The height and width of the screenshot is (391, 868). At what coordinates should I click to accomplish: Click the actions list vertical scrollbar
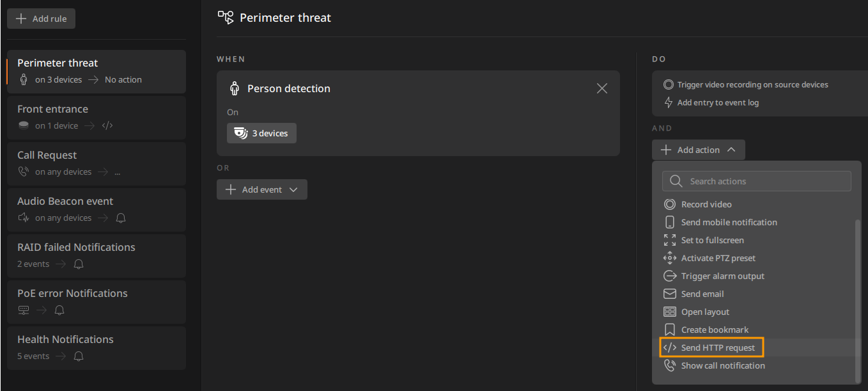(x=858, y=301)
